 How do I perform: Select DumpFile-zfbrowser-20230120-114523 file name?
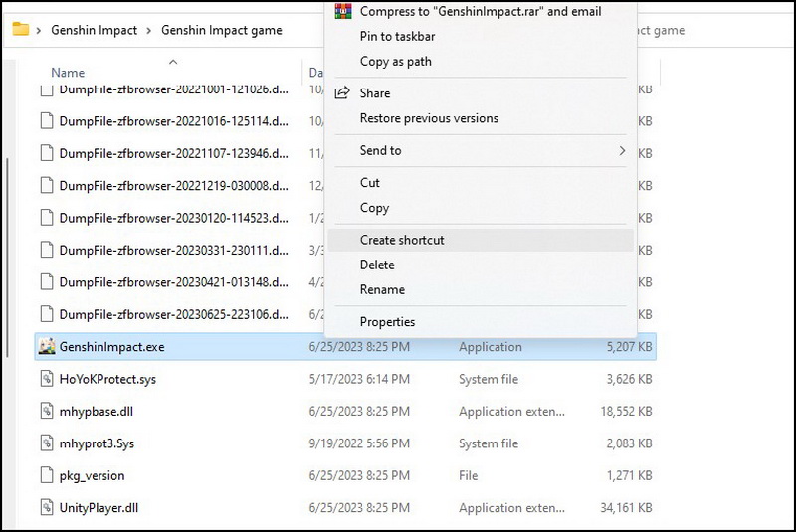coord(173,218)
